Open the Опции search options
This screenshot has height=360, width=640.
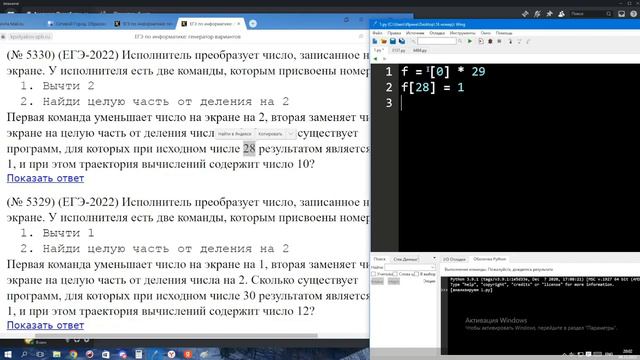(x=429, y=282)
